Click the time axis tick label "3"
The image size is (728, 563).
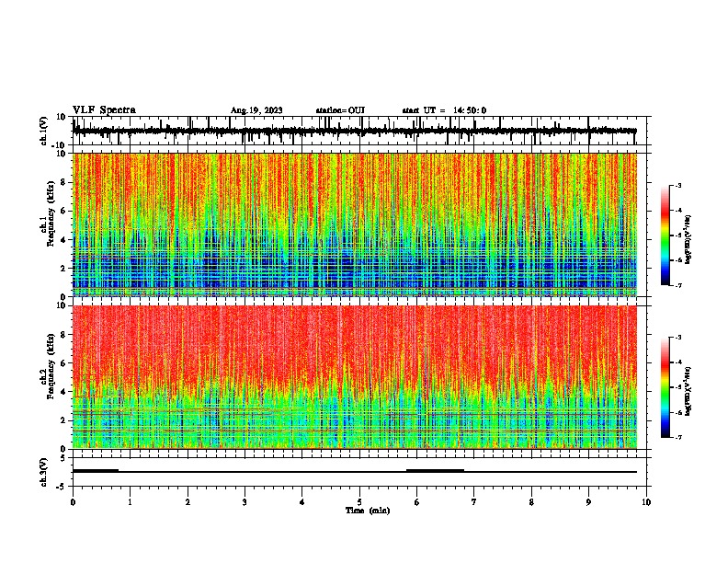(245, 502)
